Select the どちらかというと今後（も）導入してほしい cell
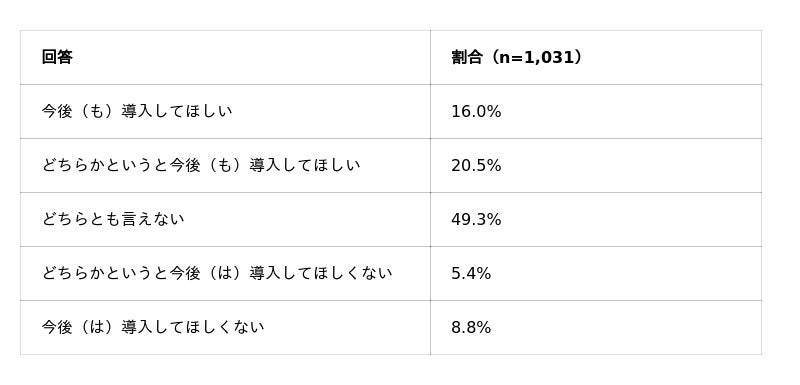Screen dimensions: 800x385 (x=225, y=165)
